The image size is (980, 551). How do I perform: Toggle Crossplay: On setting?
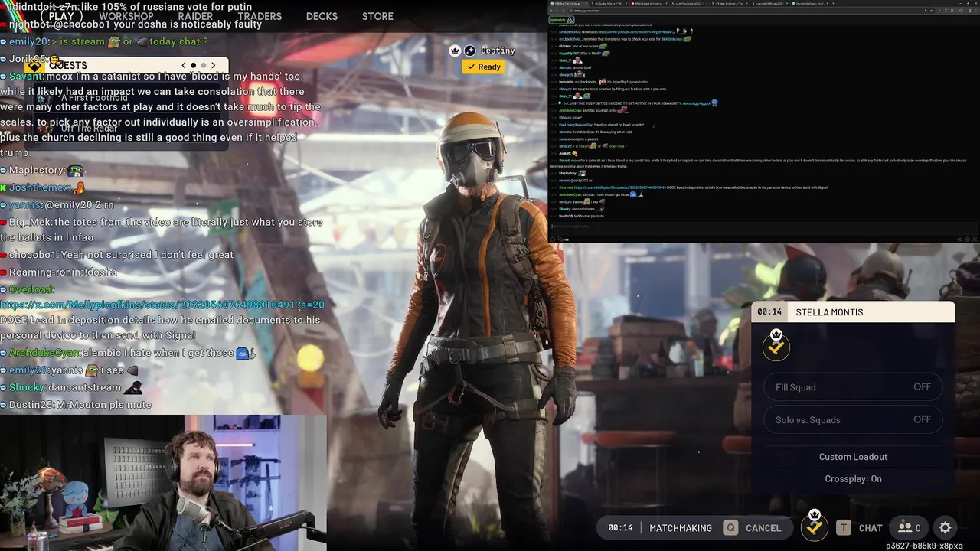tap(853, 479)
